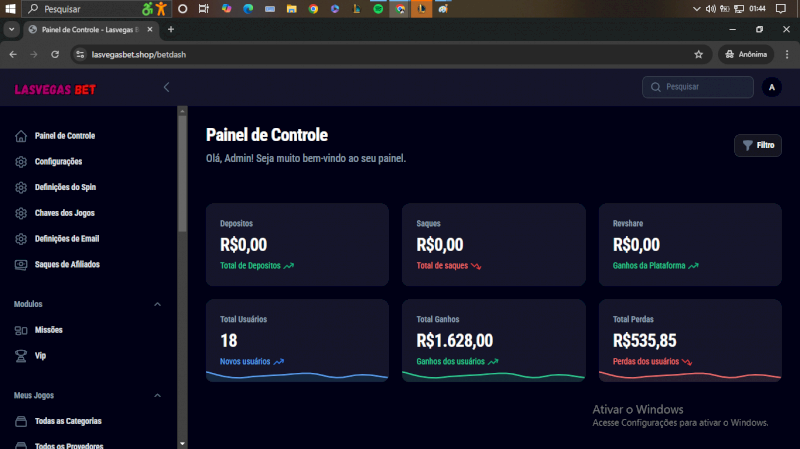The image size is (800, 449).
Task: Open the Chrome three-dot menu
Action: [787, 55]
